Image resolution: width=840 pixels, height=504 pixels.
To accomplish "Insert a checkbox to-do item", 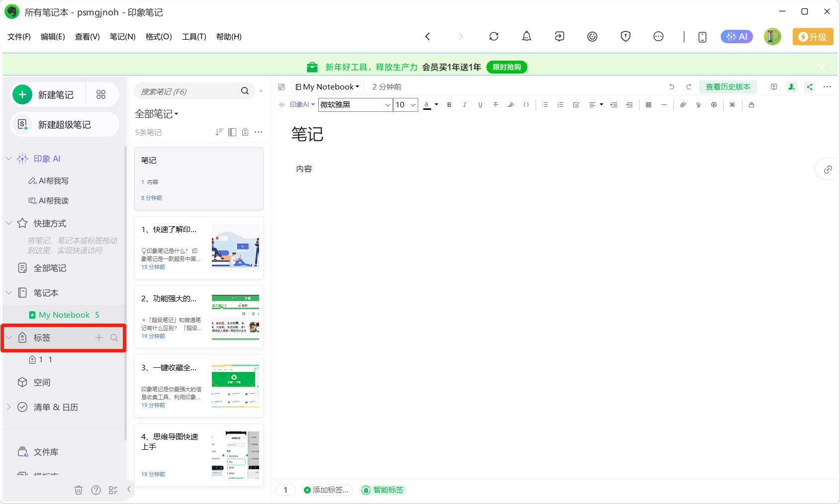I will tap(576, 105).
